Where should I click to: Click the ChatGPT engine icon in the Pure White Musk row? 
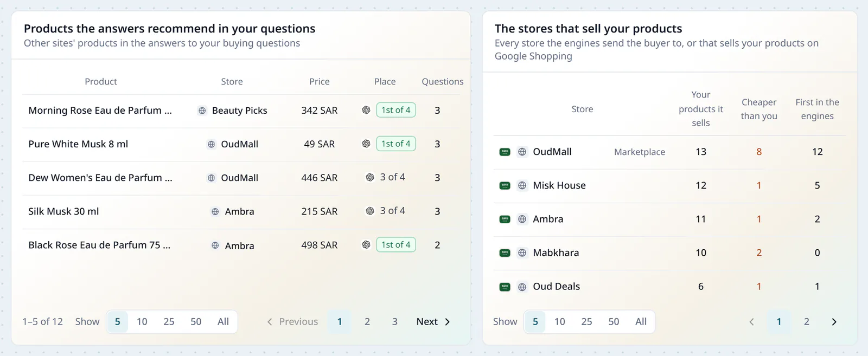click(366, 144)
